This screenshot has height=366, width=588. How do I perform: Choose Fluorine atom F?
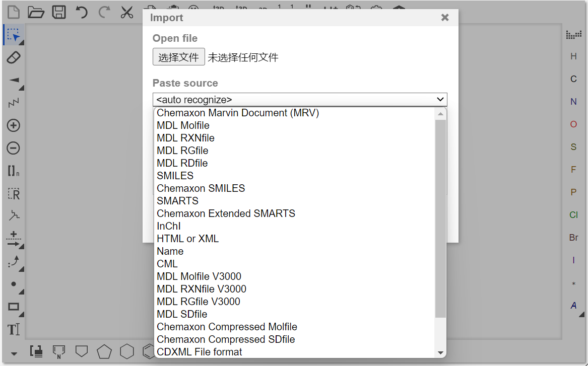point(573,170)
